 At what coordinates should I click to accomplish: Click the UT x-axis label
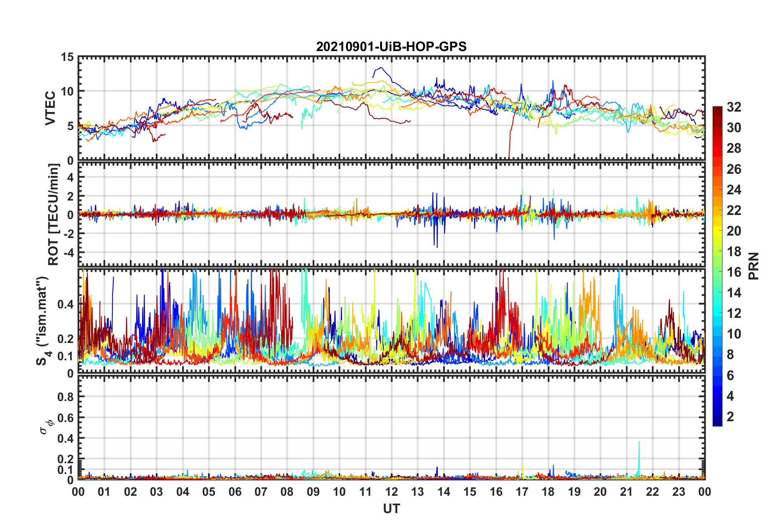[x=391, y=509]
